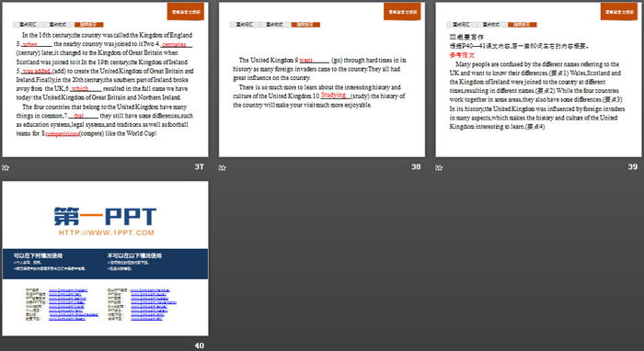Click the orange corner badge on slide 37
The height and width of the screenshot is (351, 644).
click(x=186, y=11)
